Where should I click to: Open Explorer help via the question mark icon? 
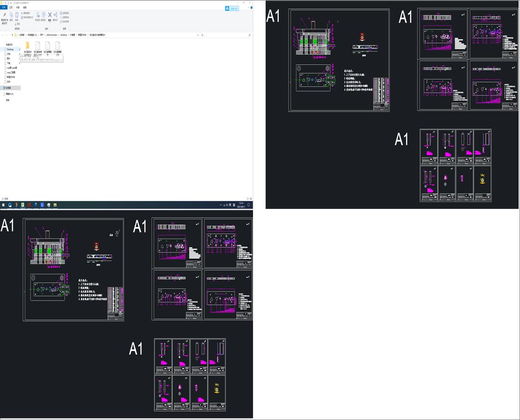pos(252,7)
